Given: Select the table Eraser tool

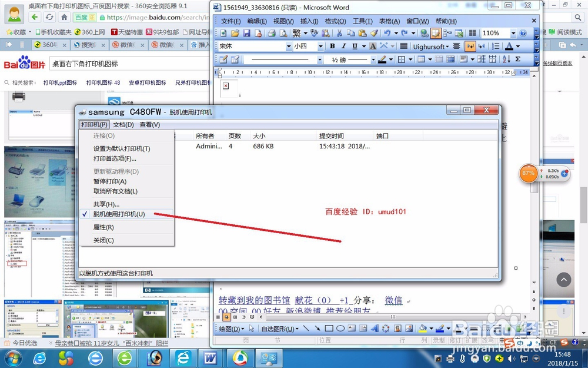Looking at the screenshot, I should [x=235, y=59].
